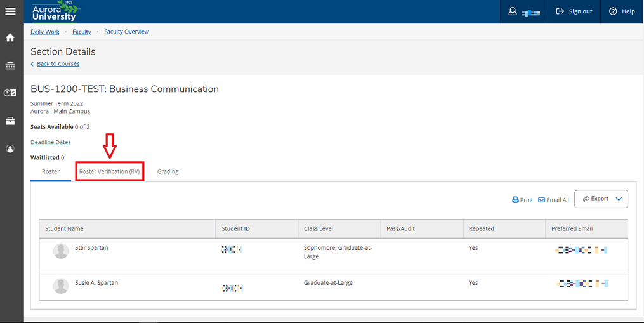644x323 pixels.
Task: Click Email All link
Action: [x=554, y=200]
